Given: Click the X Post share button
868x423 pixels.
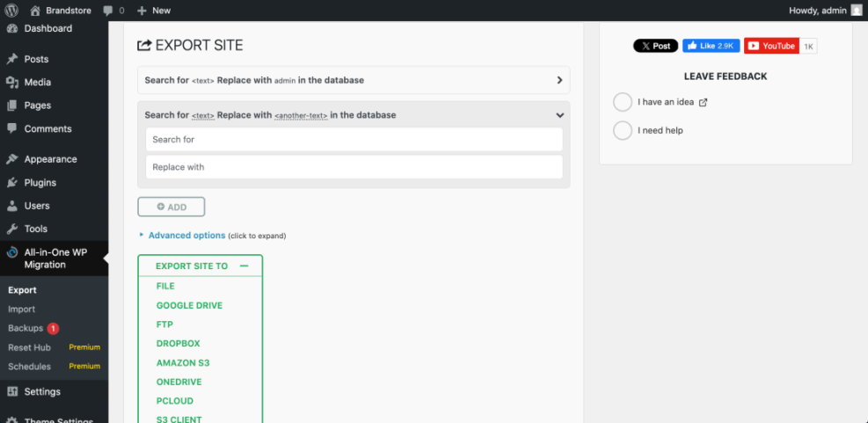Looking at the screenshot, I should click(x=655, y=46).
